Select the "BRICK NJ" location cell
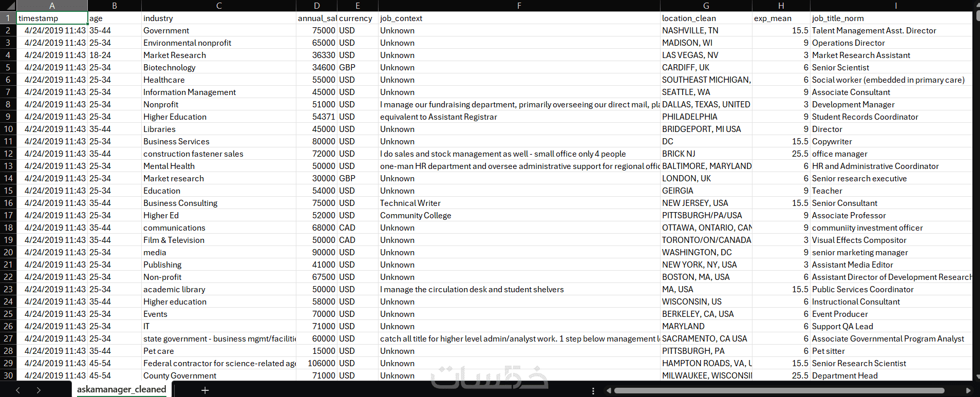Image resolution: width=980 pixels, height=397 pixels. pos(706,154)
